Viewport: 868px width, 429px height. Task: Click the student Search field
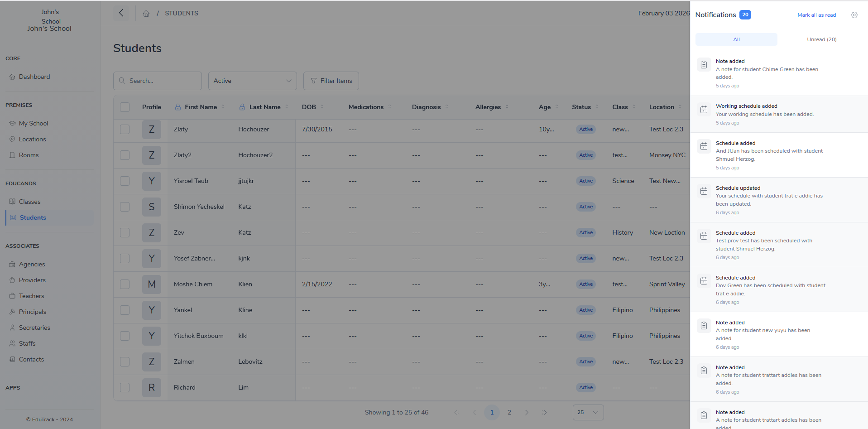pyautogui.click(x=158, y=81)
